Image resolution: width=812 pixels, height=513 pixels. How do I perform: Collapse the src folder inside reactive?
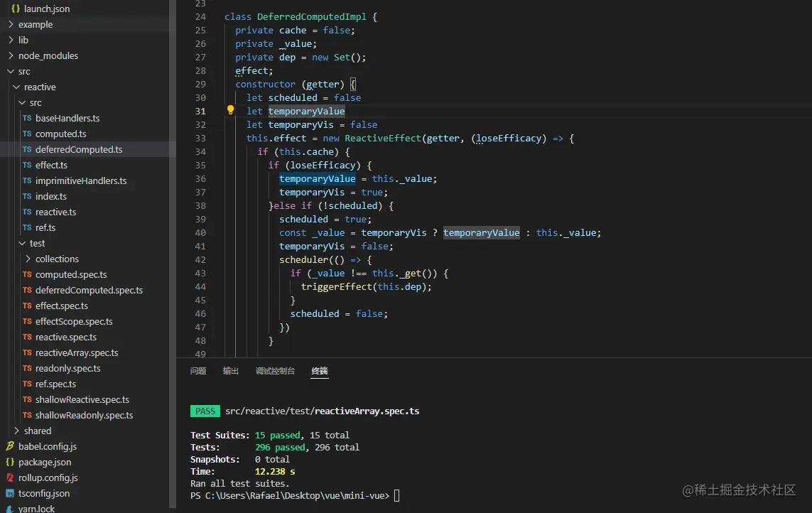tap(22, 102)
